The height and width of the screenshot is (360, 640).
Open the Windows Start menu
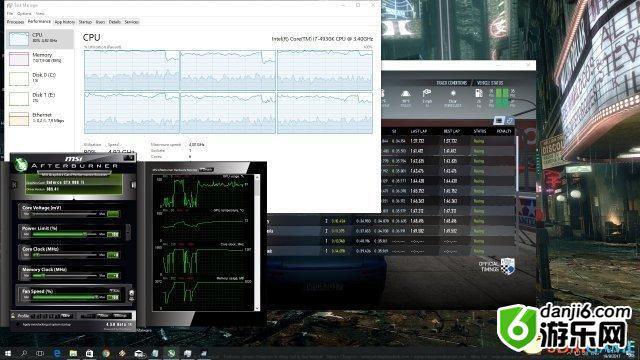point(7,353)
